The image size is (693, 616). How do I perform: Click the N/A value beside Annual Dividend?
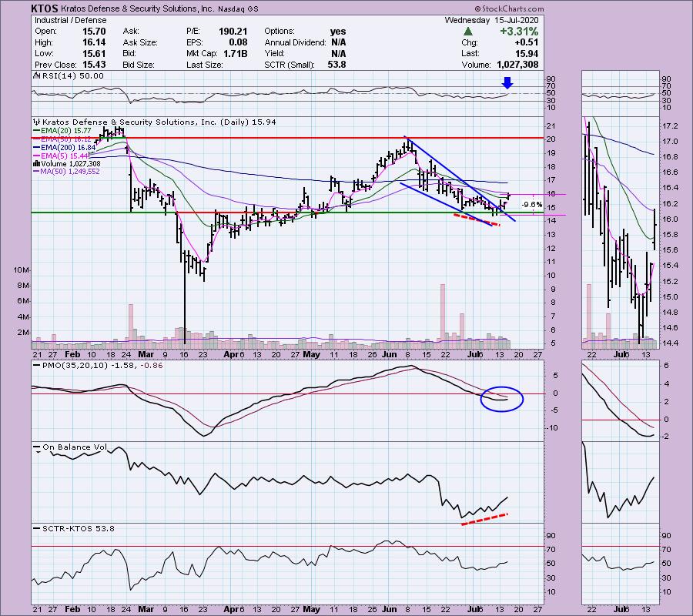(339, 42)
